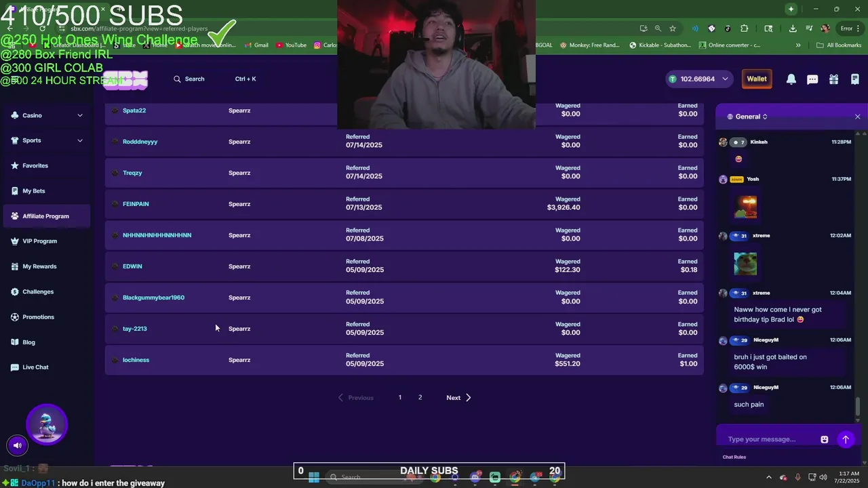Click the sticker posted by Yosh
The height and width of the screenshot is (488, 868).
coord(745,207)
